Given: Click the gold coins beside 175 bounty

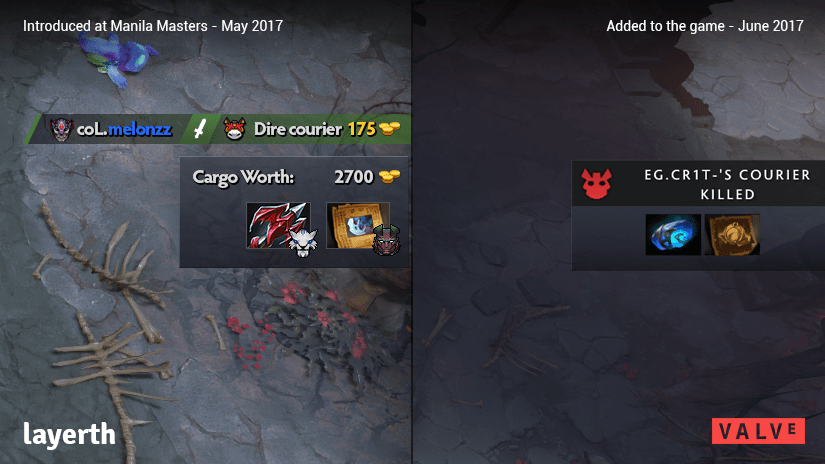Looking at the screenshot, I should point(389,128).
